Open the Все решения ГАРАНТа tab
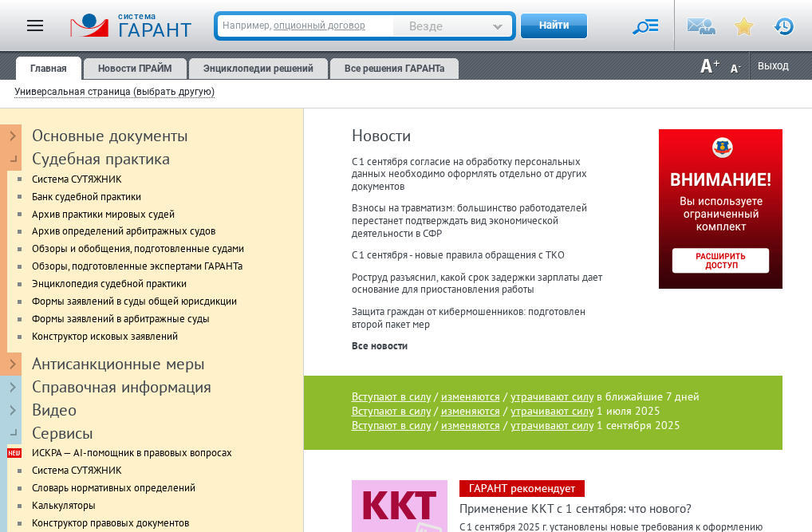812x532 pixels. coord(394,69)
